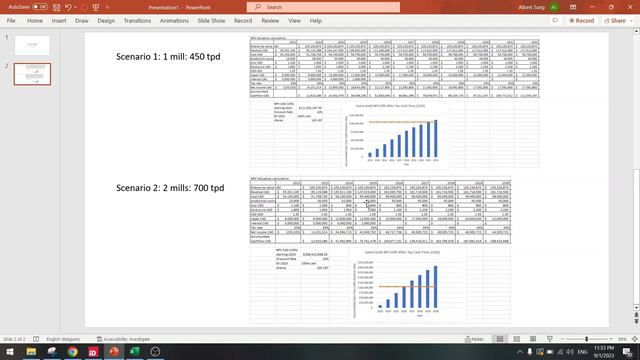Image resolution: width=640 pixels, height=360 pixels.
Task: Click the 'Scenario 1: 1 mill: 450 tpd' text
Action: pyautogui.click(x=168, y=57)
